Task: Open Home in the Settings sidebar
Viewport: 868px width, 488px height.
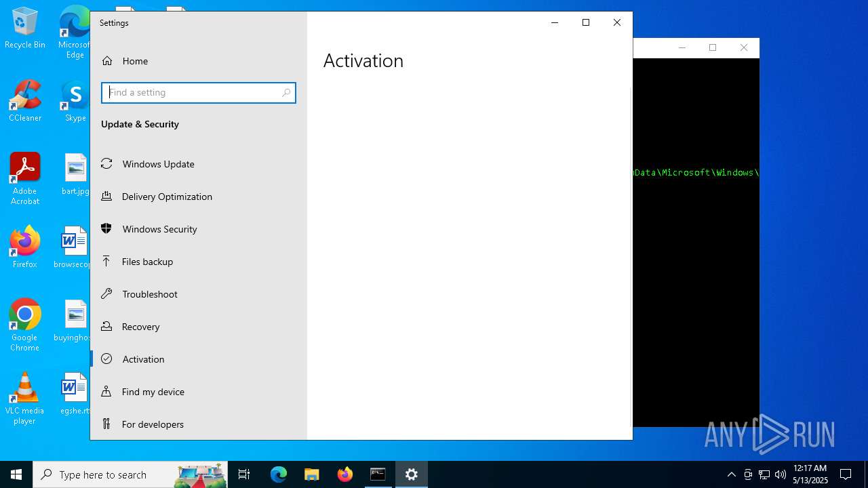Action: (198, 61)
